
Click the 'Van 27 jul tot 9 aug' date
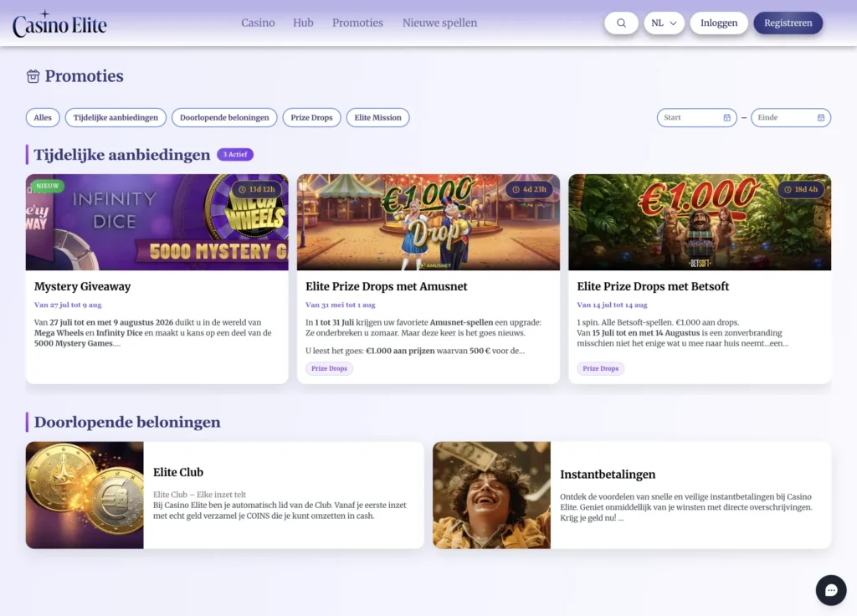click(68, 305)
